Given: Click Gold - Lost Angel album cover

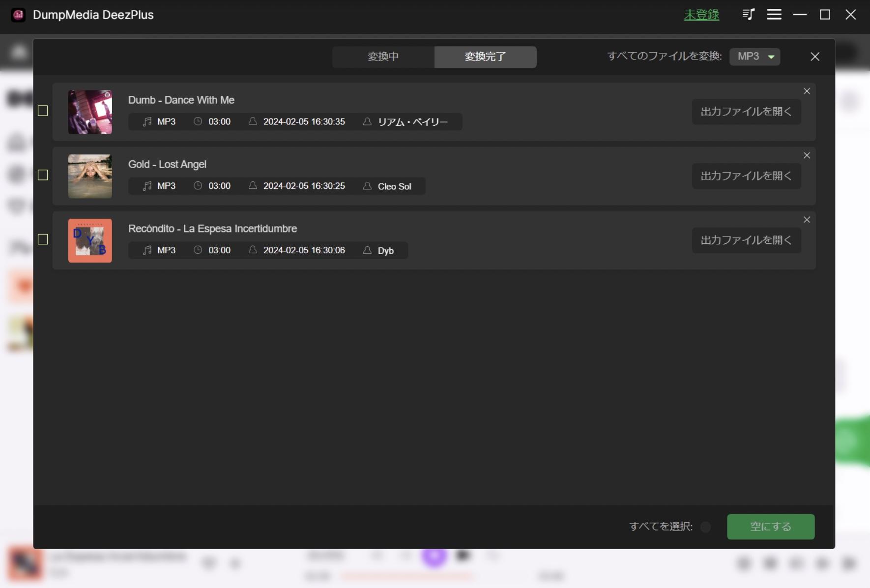Looking at the screenshot, I should click(90, 176).
